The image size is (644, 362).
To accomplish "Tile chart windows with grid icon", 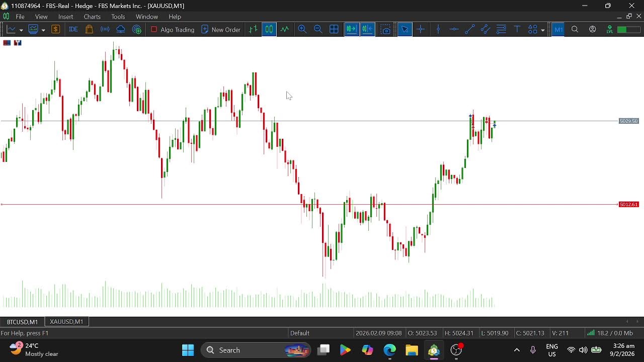I will coord(334,30).
